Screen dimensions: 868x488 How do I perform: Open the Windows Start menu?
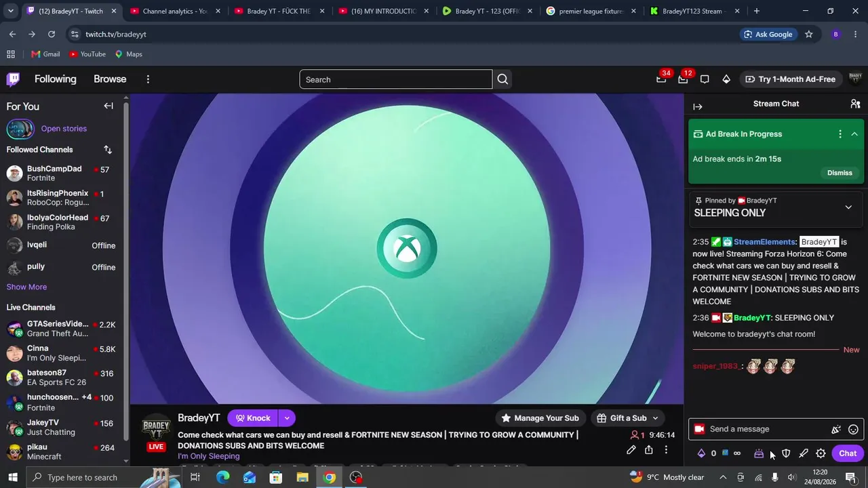(x=13, y=477)
